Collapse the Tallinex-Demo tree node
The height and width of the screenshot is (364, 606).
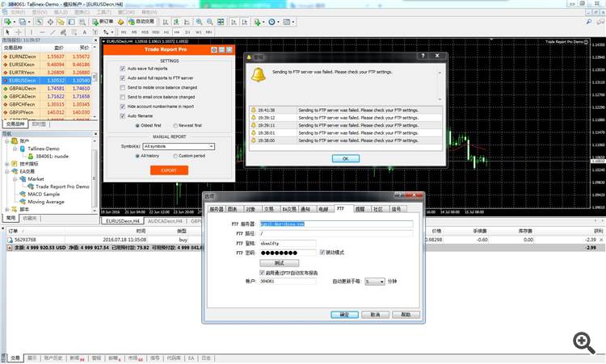click(x=15, y=149)
